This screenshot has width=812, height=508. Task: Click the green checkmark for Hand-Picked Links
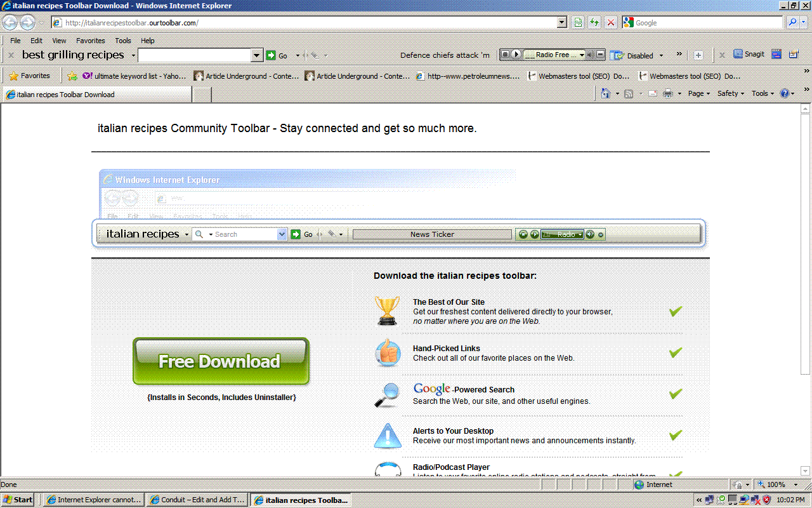[676, 352]
